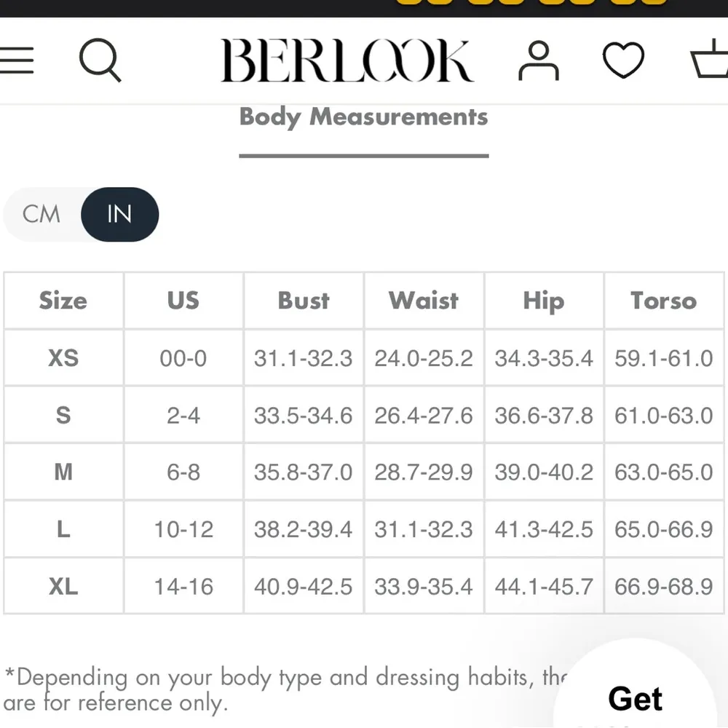Click the Get popup button
Screen dimensions: 728x728
[635, 698]
